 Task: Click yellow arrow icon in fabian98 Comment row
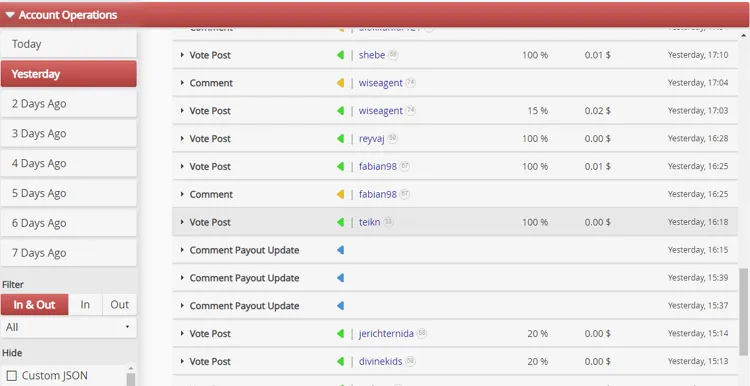point(341,194)
